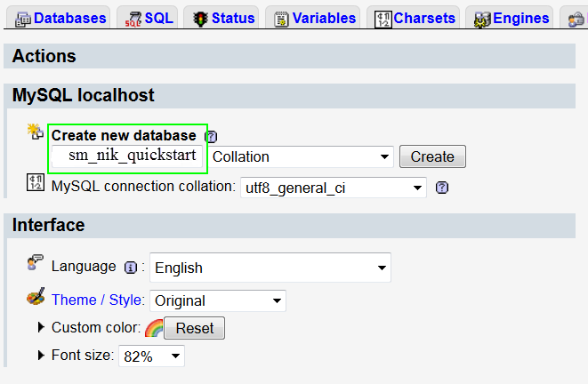Viewport: 588px width, 384px height.
Task: Click the rainbow custom color icon
Action: [154, 328]
